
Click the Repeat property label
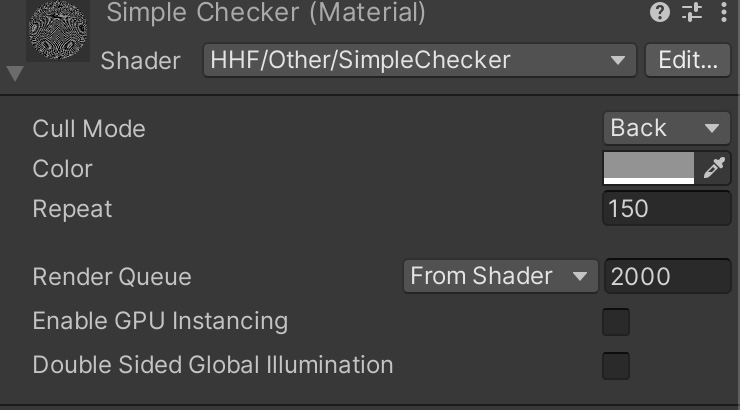72,209
